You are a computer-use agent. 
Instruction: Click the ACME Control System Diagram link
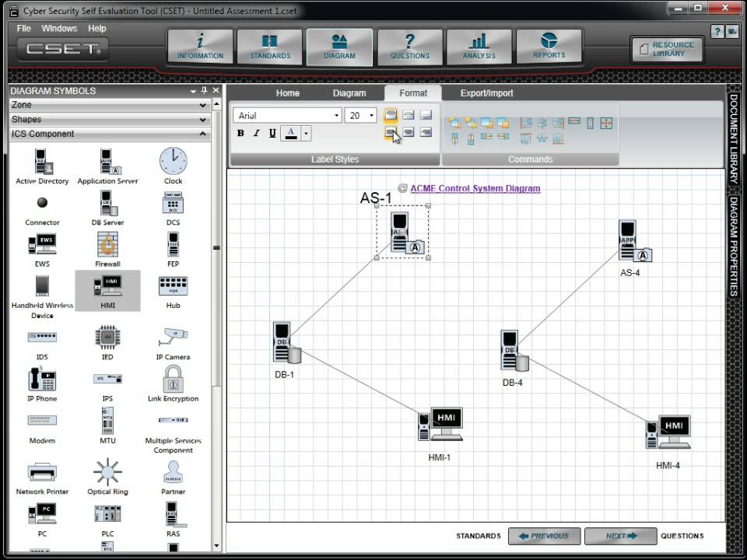[x=475, y=188]
